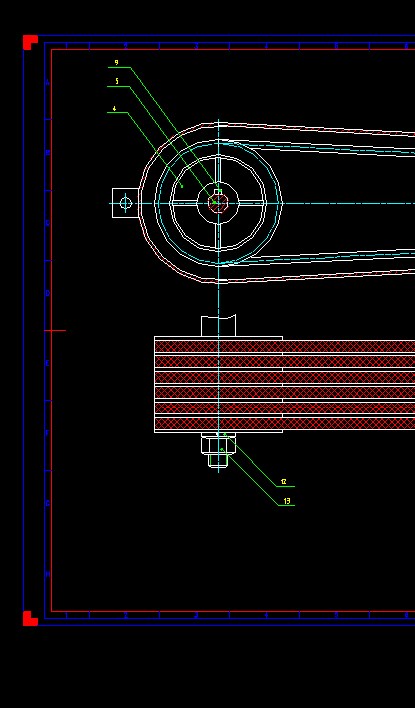
Task: Select the small key square above the shaft
Action: coord(219,192)
